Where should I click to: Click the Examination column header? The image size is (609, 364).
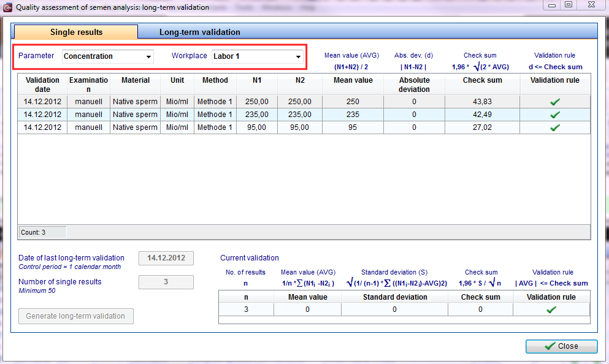88,85
